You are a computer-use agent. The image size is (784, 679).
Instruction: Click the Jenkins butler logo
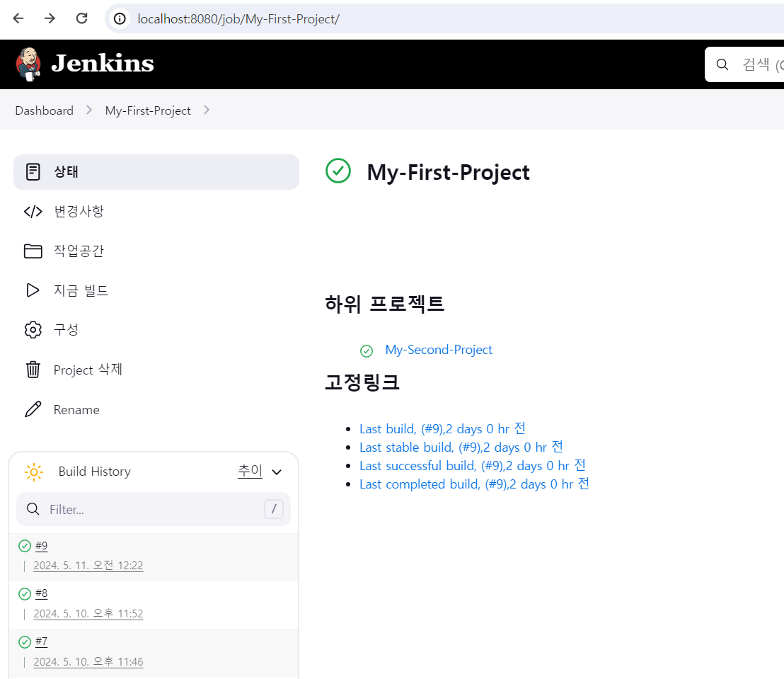pyautogui.click(x=28, y=64)
